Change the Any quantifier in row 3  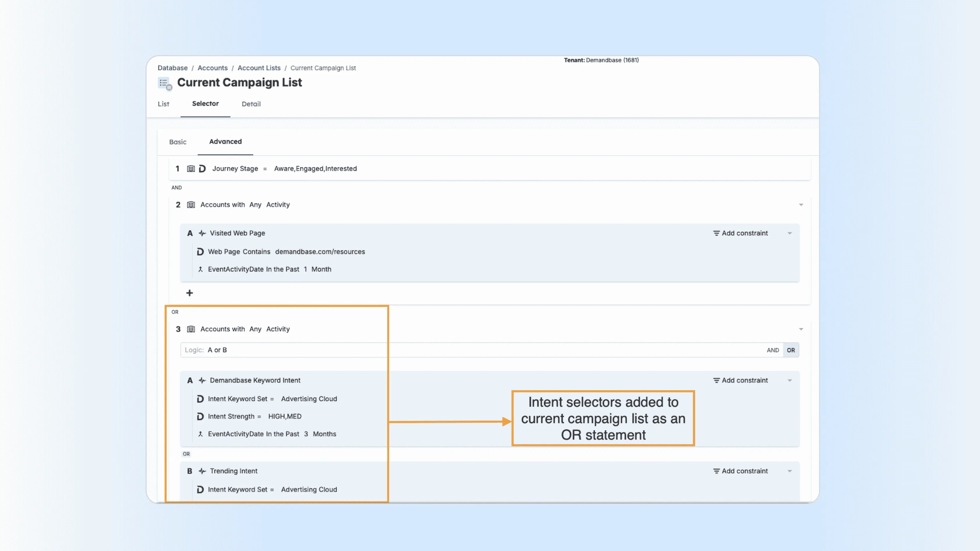(x=255, y=329)
